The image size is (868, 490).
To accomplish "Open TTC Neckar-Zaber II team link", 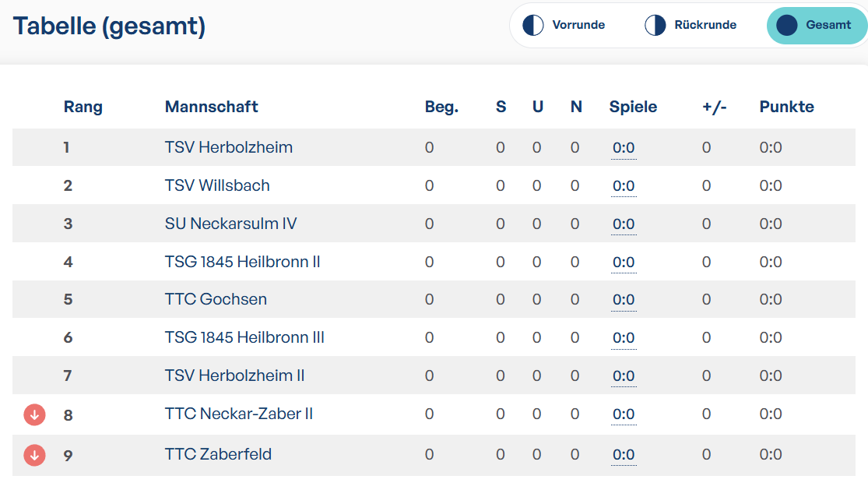I will pos(238,414).
